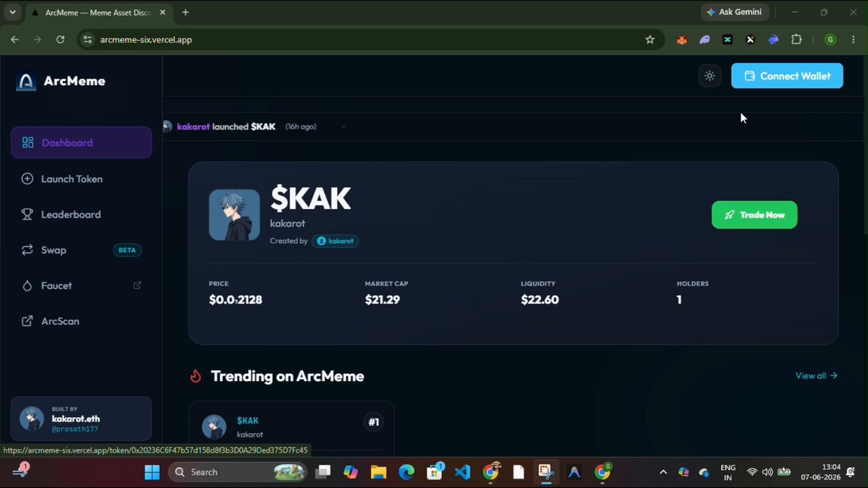Open the Dashboard sidebar item

point(81,142)
